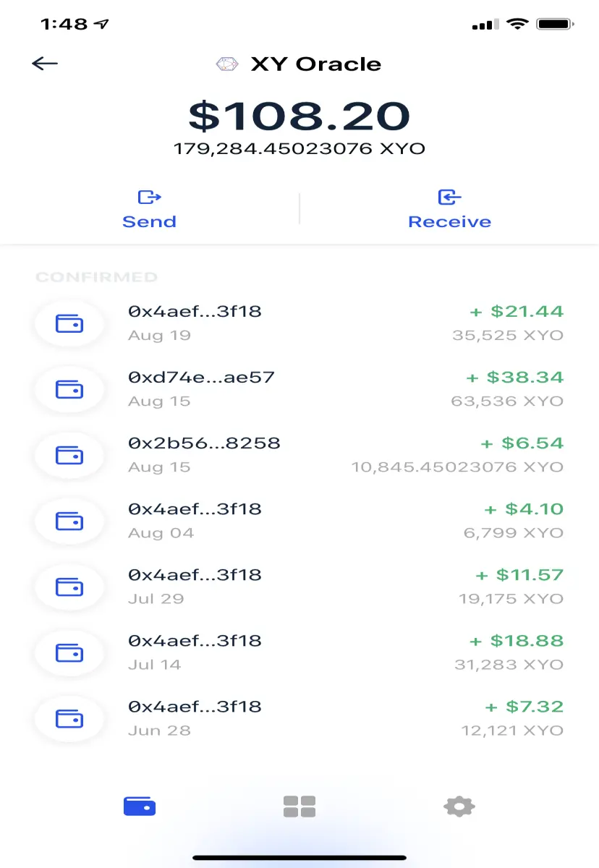
Task: Switch to the Wallet tab
Action: coord(140,806)
